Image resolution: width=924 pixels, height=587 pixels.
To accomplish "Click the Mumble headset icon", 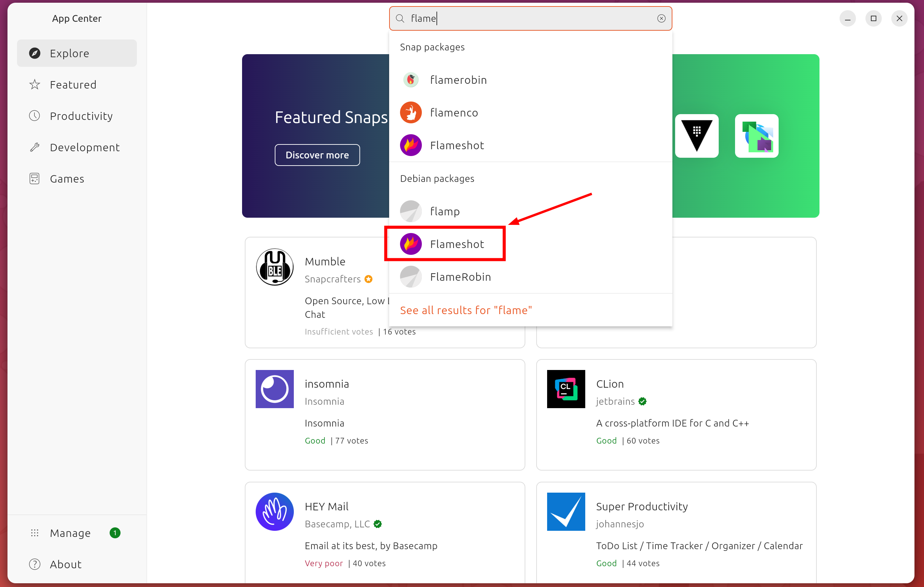I will point(275,267).
